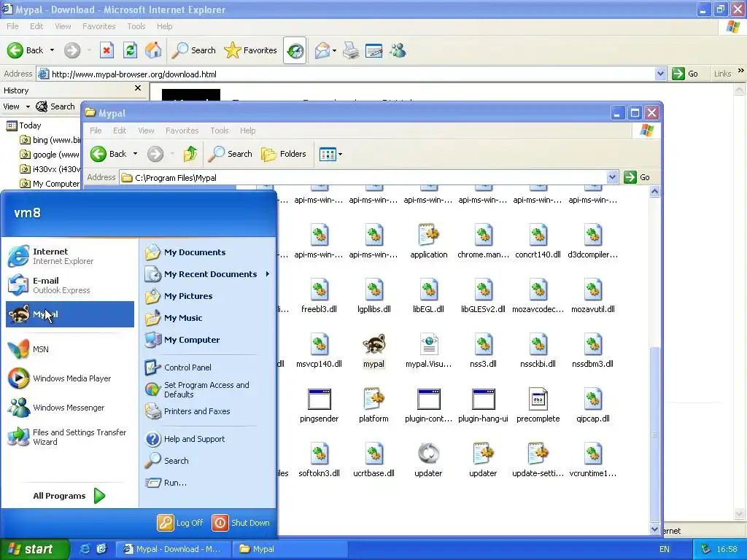
Task: Open Help and Support
Action: pos(208,439)
